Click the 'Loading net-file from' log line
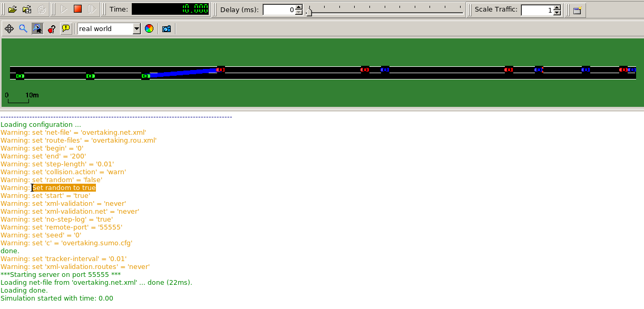Image resolution: width=644 pixels, height=309 pixels. [x=96, y=283]
